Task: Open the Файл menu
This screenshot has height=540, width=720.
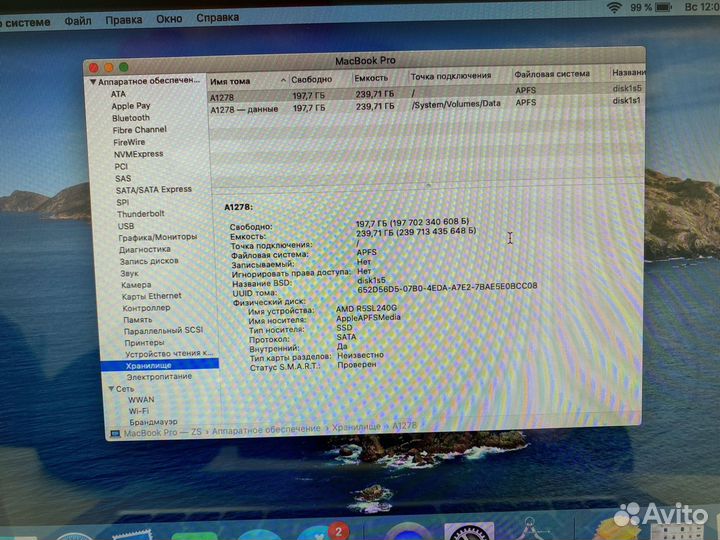Action: coord(78,20)
